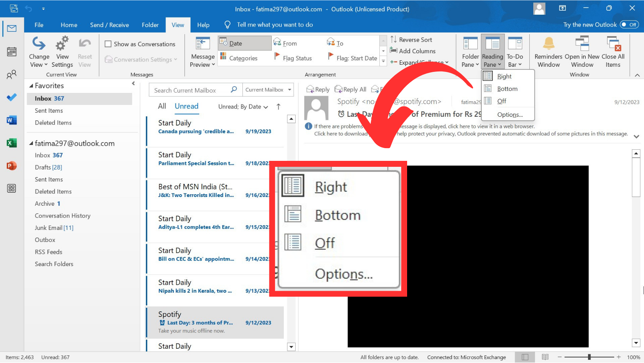Switch to the Home ribbon tab
This screenshot has width=644, height=363.
[69, 25]
